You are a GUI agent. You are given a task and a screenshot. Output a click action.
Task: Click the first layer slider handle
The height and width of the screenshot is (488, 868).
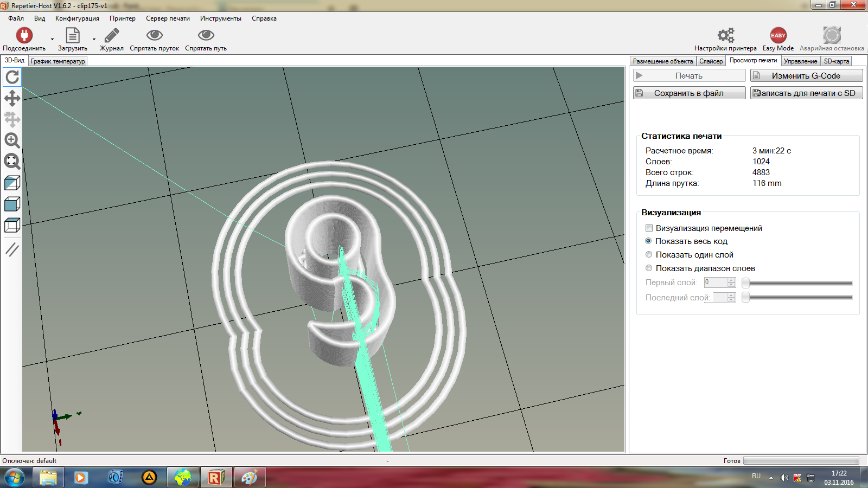(x=746, y=282)
